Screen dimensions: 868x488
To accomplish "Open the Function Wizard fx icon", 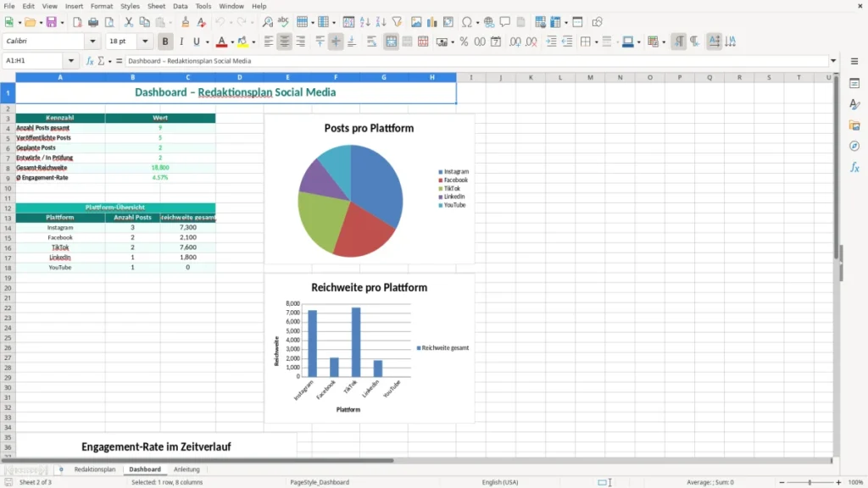I will point(90,61).
